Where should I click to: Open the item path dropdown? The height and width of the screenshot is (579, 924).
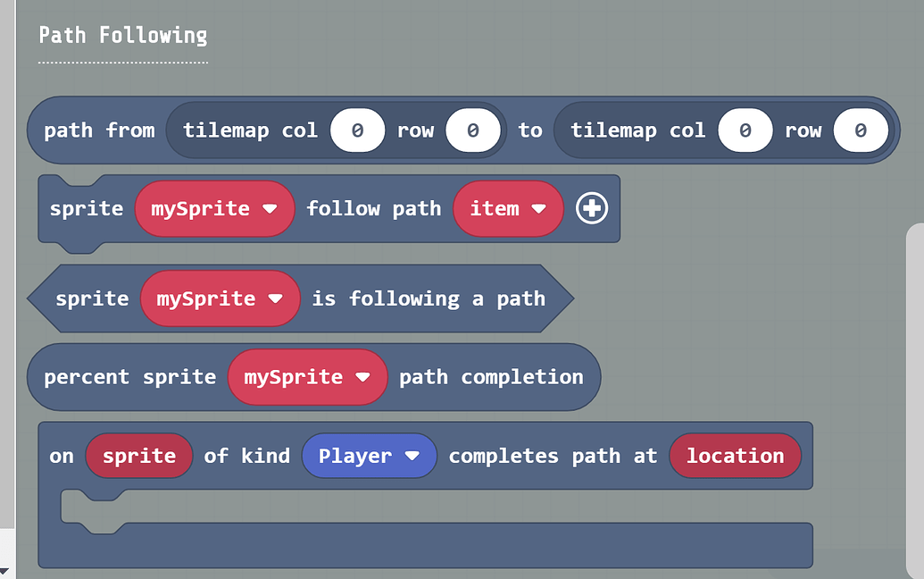[x=508, y=208]
